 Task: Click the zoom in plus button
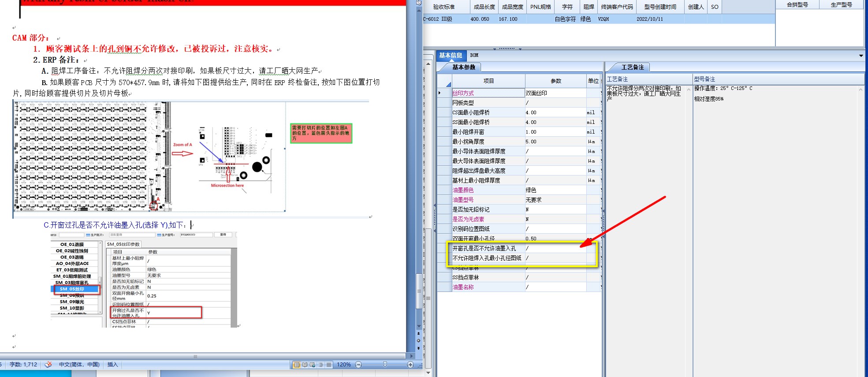click(x=410, y=365)
